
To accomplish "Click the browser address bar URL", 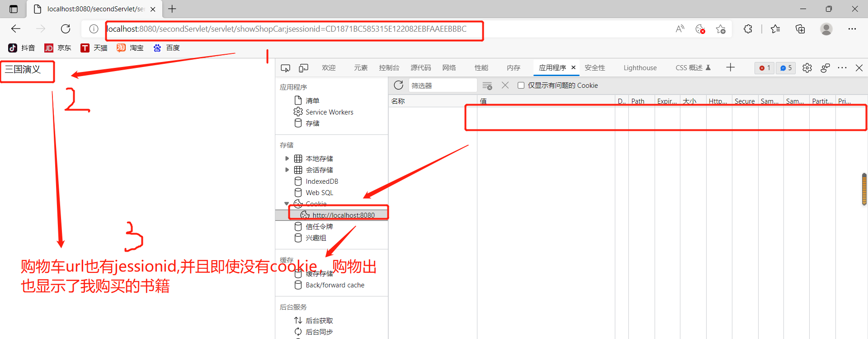I will (x=287, y=29).
